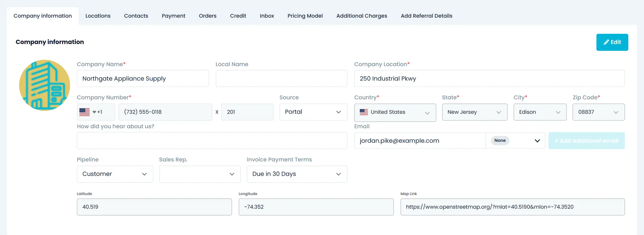Go to Add Referral Details tab
Screen dimensions: 644x235
427,16
